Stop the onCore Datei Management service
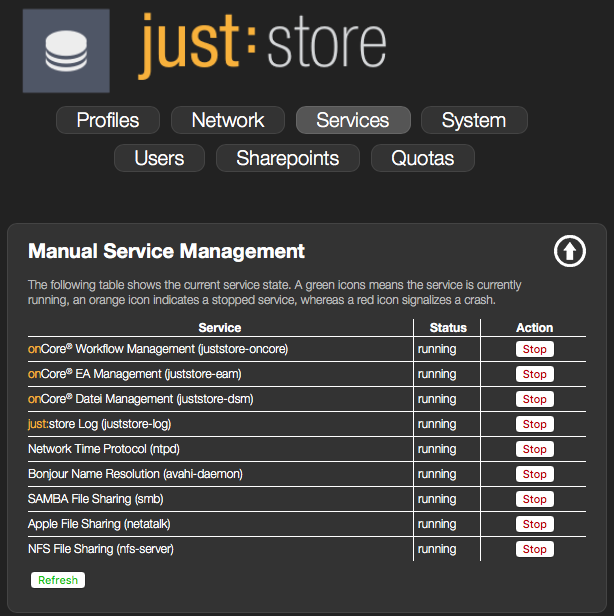Image resolution: width=614 pixels, height=616 pixels. [x=535, y=399]
